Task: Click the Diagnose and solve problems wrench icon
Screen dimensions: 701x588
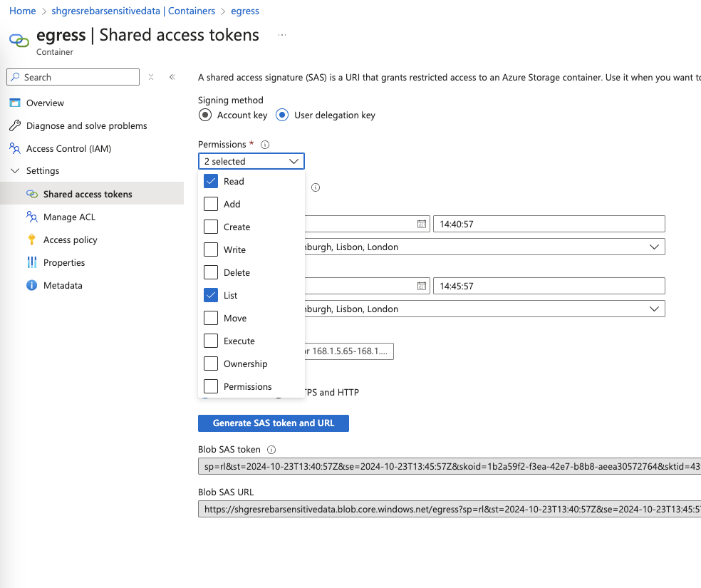Action: 15,125
